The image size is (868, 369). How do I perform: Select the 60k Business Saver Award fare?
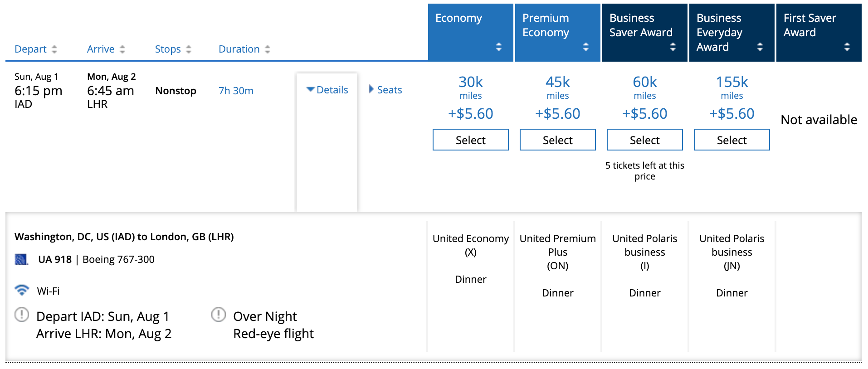pyautogui.click(x=644, y=140)
